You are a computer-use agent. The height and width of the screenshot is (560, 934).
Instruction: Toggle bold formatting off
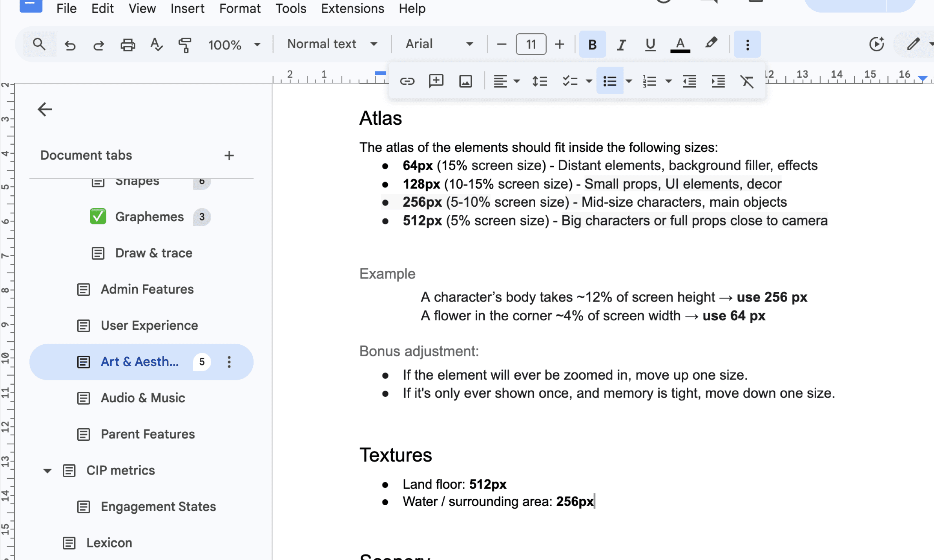592,45
